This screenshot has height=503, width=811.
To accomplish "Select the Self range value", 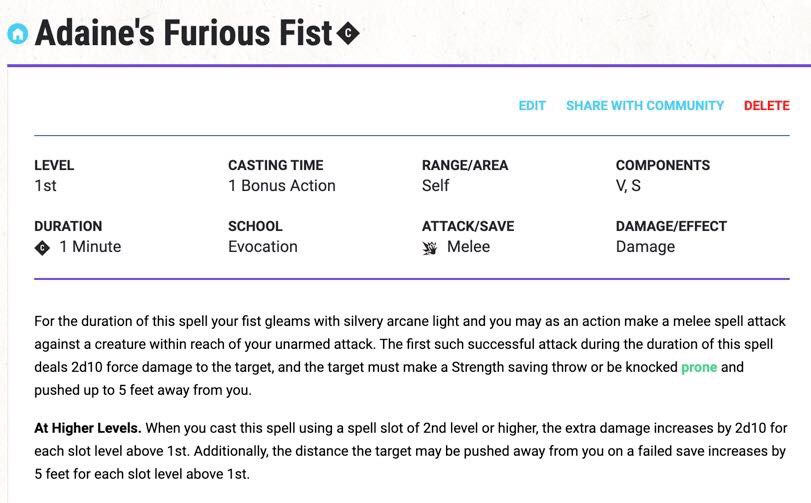I will (x=436, y=185).
